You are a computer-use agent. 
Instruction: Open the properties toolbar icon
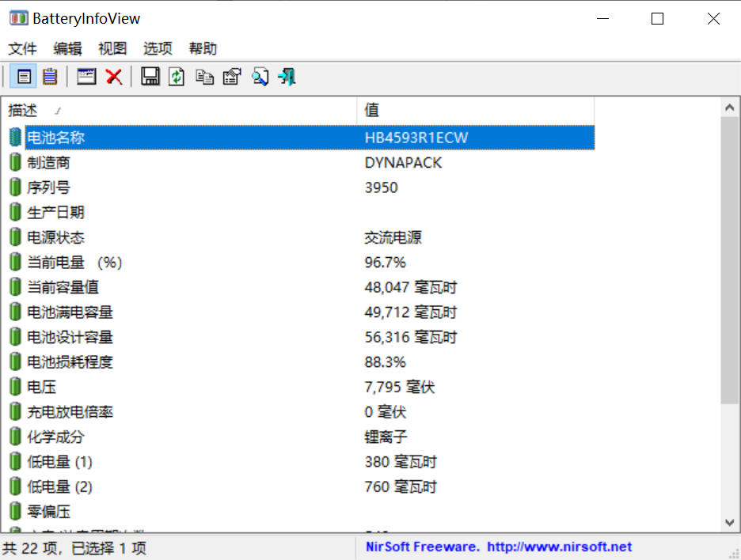(232, 77)
